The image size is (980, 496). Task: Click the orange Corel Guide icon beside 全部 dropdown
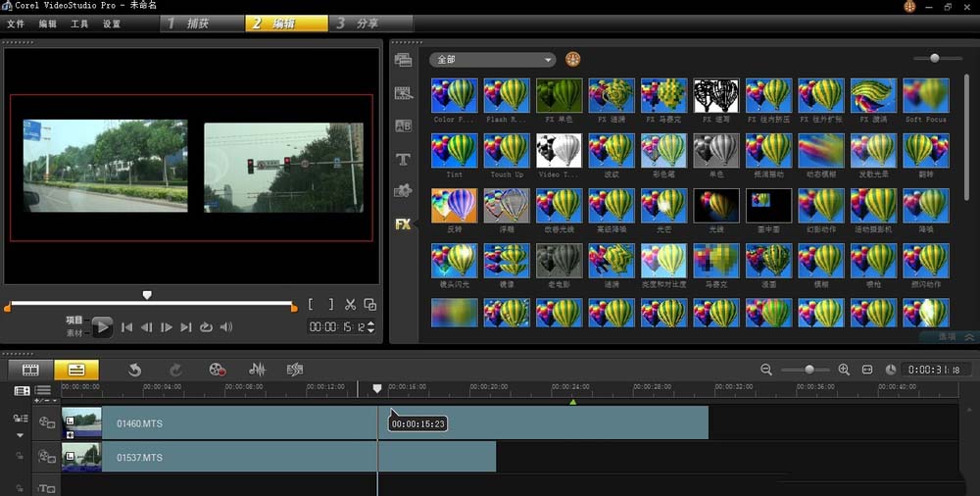tap(573, 60)
